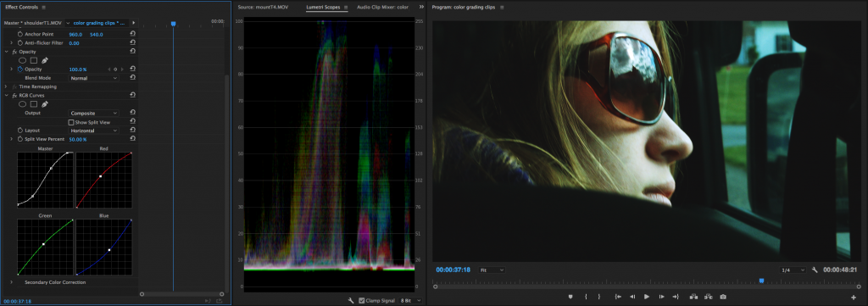The width and height of the screenshot is (868, 306).
Task: Expand Secondary Color Correction section
Action: [11, 282]
